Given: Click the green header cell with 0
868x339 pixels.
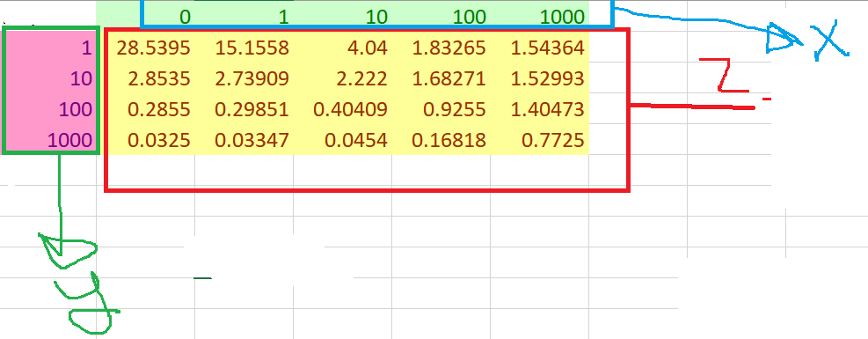Looking at the screenshot, I should [146, 16].
